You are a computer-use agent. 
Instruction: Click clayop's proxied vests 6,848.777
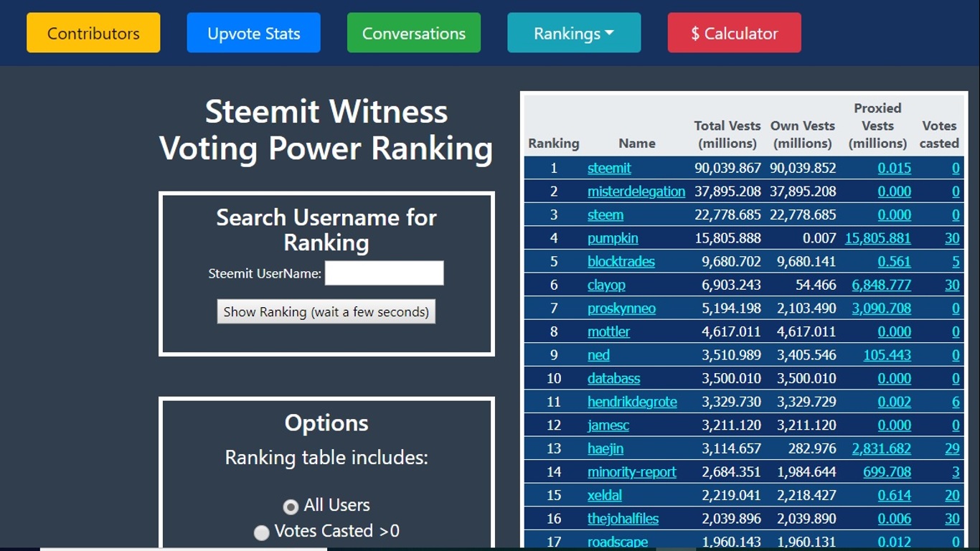882,285
